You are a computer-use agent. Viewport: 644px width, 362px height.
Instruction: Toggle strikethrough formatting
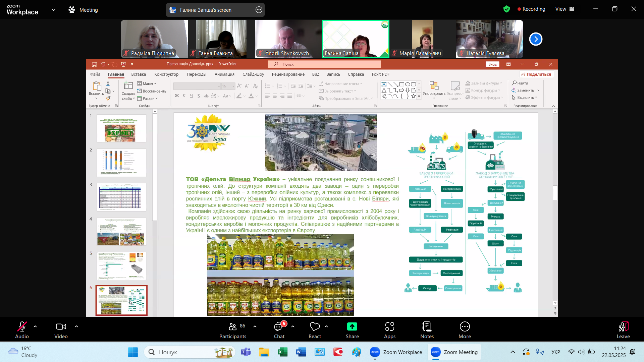[206, 96]
